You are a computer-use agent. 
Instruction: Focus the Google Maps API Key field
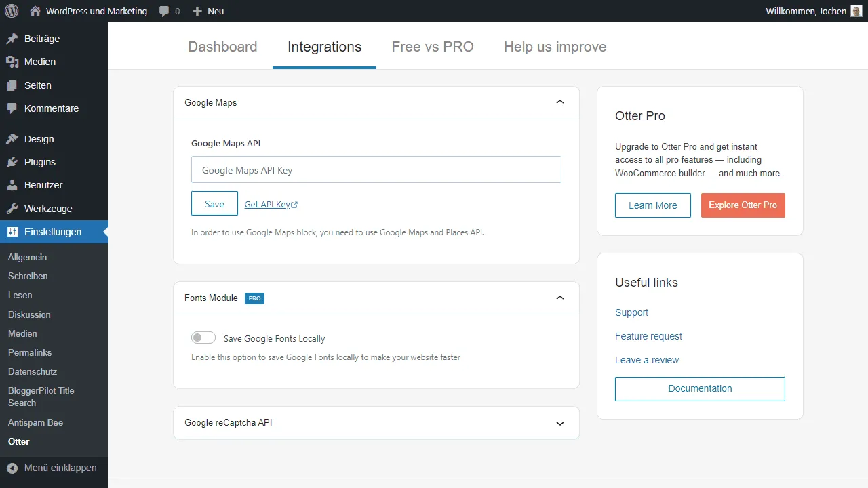(x=376, y=169)
